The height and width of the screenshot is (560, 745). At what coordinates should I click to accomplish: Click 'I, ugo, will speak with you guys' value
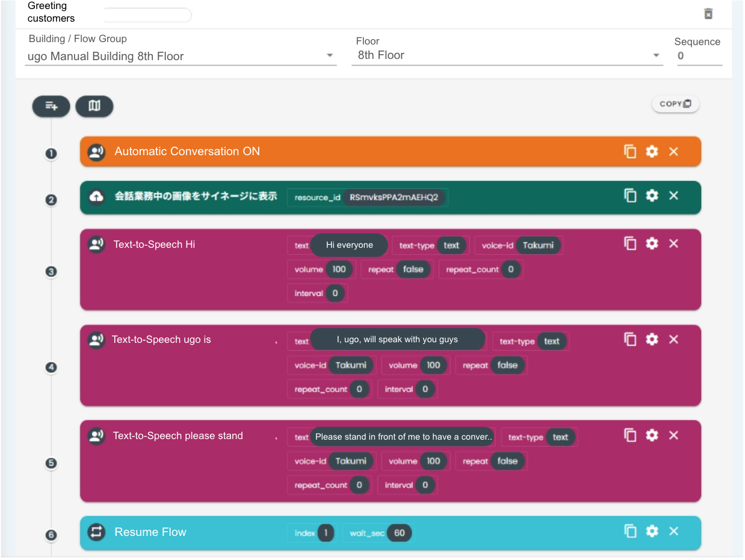click(x=397, y=339)
